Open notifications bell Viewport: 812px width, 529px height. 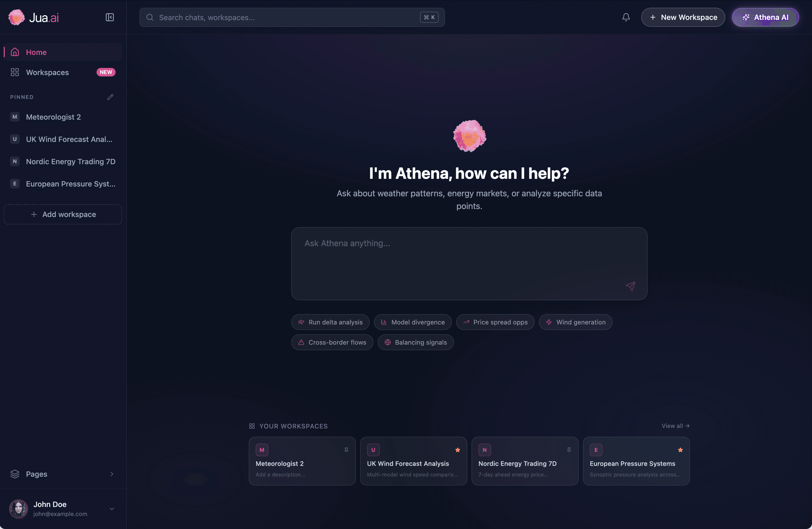coord(626,18)
